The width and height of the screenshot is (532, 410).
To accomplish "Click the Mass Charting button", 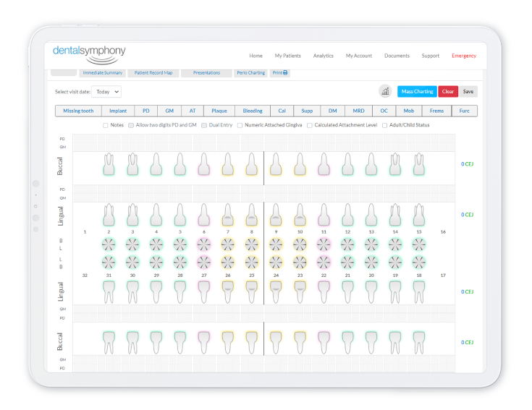I will (x=417, y=92).
